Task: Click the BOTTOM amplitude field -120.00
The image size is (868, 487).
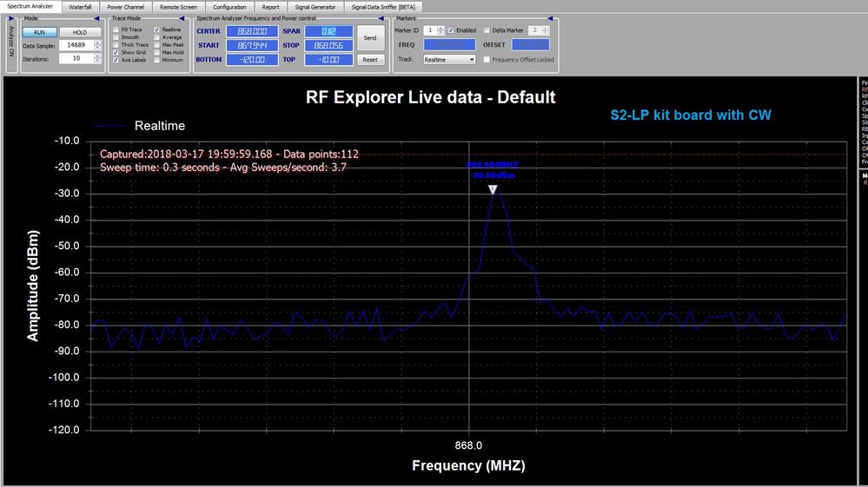Action: click(x=252, y=60)
